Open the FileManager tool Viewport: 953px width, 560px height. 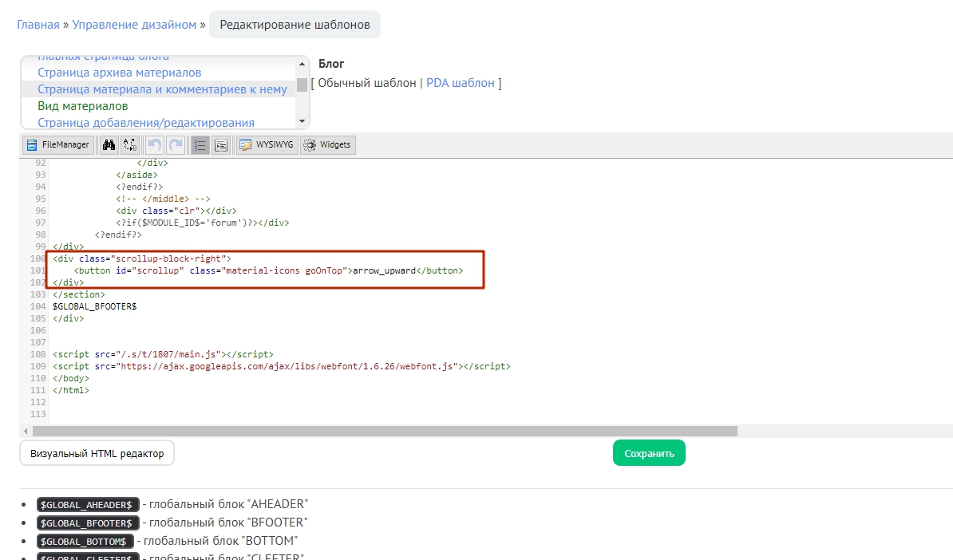(57, 145)
